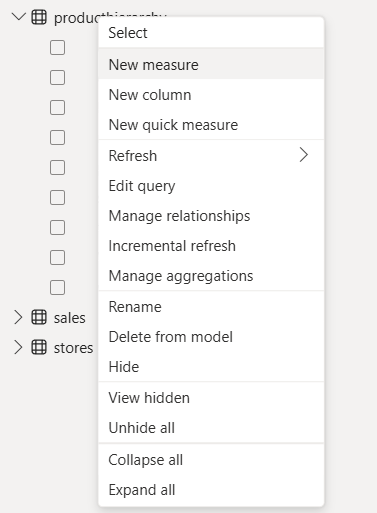This screenshot has height=513, width=377.
Task: Click the stores table icon
Action: [39, 347]
